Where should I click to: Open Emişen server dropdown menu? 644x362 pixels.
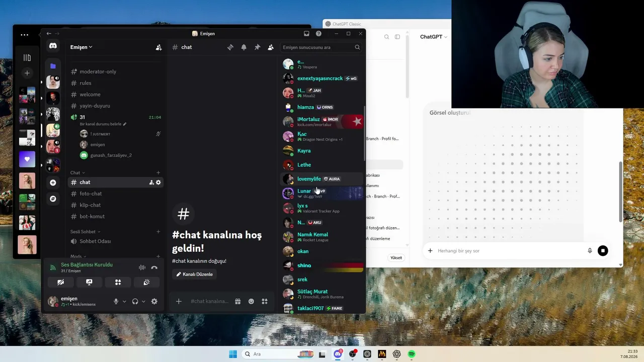coord(82,47)
